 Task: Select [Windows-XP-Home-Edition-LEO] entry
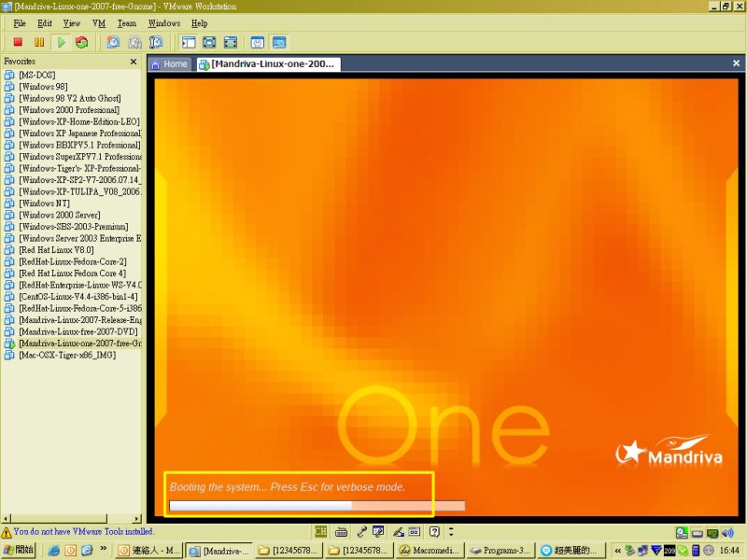tap(79, 122)
